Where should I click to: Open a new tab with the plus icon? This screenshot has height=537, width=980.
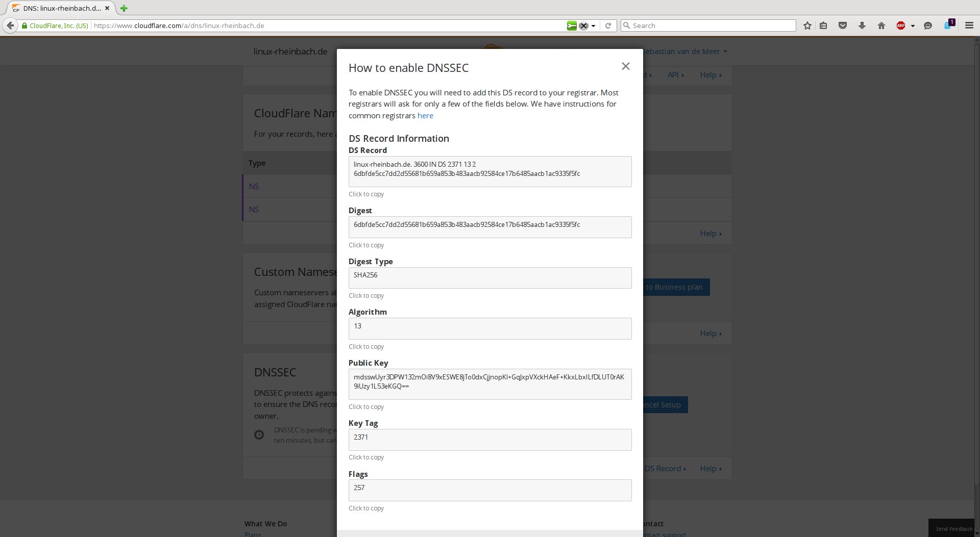[124, 8]
